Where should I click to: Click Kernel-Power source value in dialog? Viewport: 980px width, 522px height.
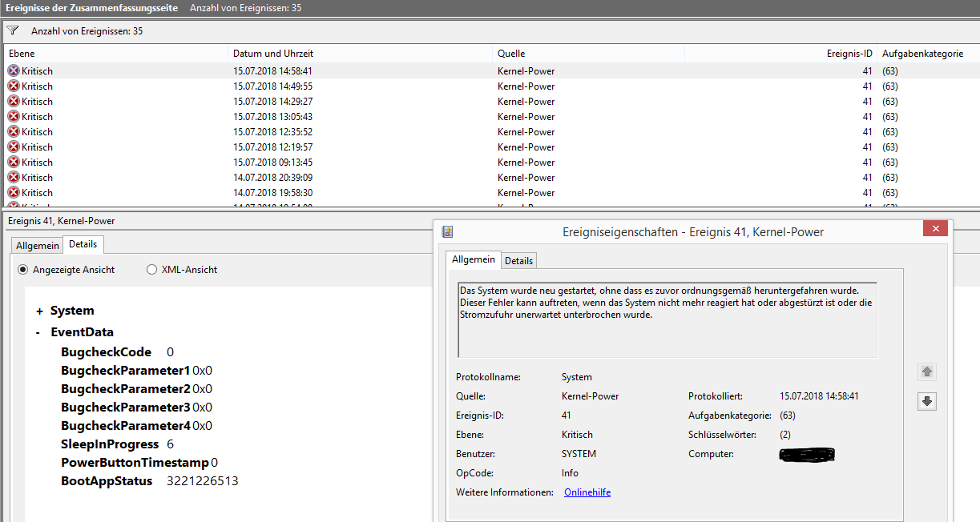591,396
